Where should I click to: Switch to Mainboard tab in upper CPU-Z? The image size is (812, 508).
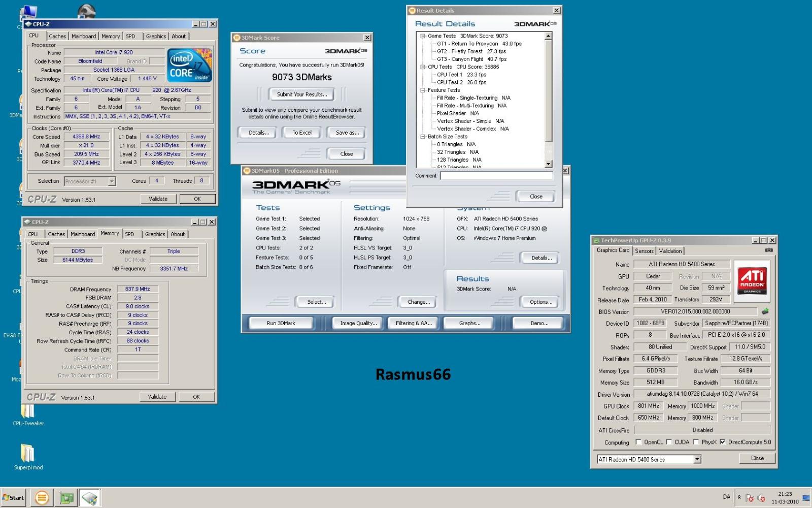(x=84, y=37)
